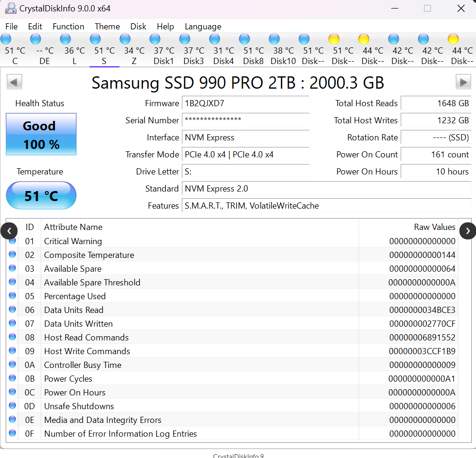This screenshot has height=458, width=476.
Task: Switch to the L drive disk
Action: [x=74, y=50]
